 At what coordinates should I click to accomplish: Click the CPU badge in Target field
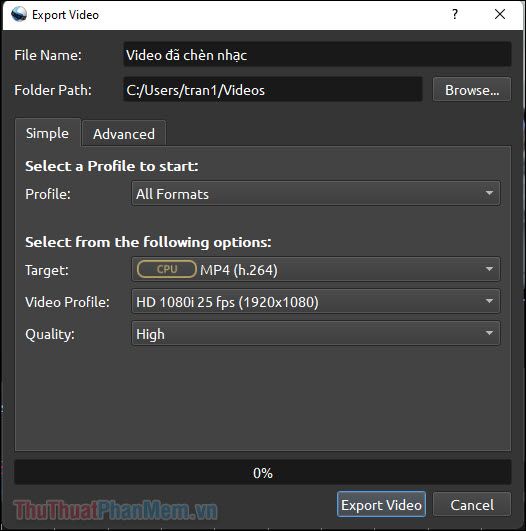(167, 269)
